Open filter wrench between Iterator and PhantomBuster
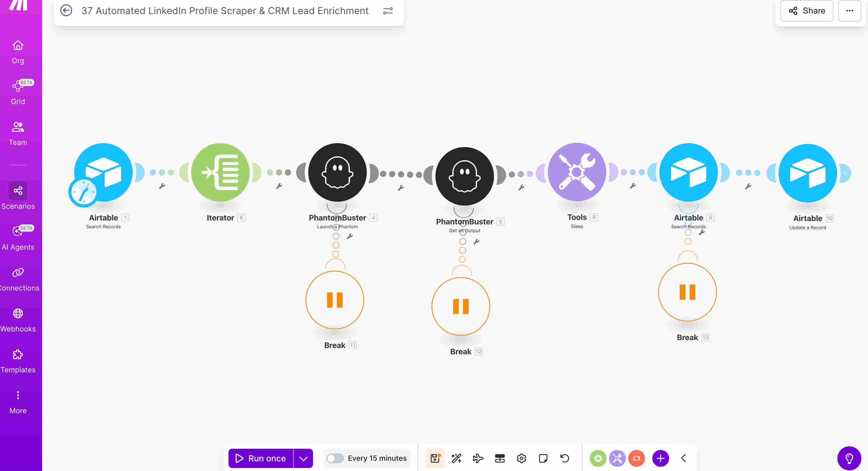Image resolution: width=868 pixels, height=471 pixels. tap(279, 186)
